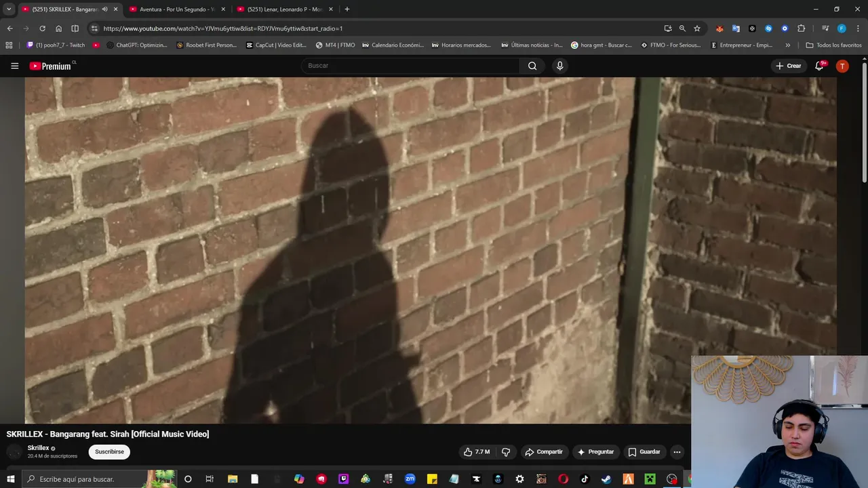This screenshot has width=868, height=488.
Task: Open browser home page
Action: pyautogui.click(x=58, y=28)
